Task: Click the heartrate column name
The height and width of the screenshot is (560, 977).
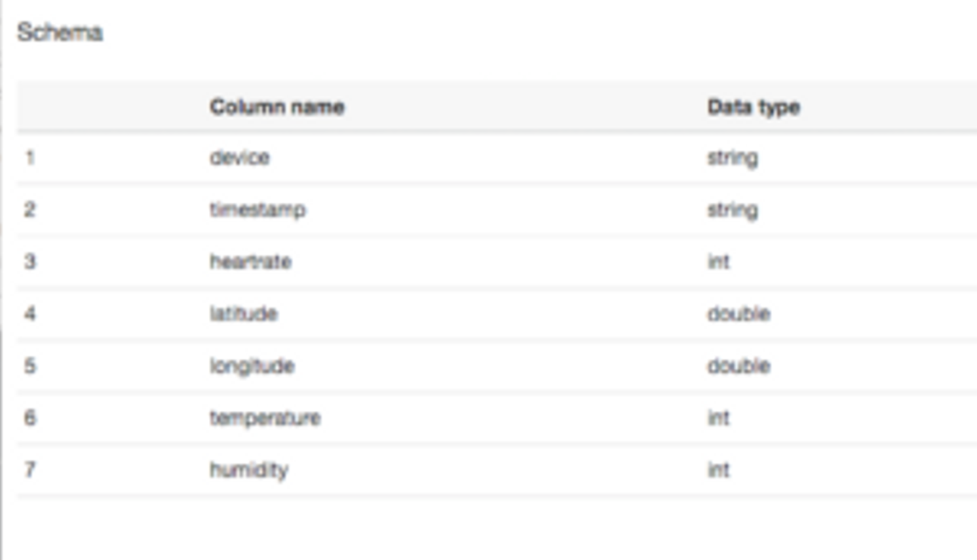Action: tap(250, 262)
